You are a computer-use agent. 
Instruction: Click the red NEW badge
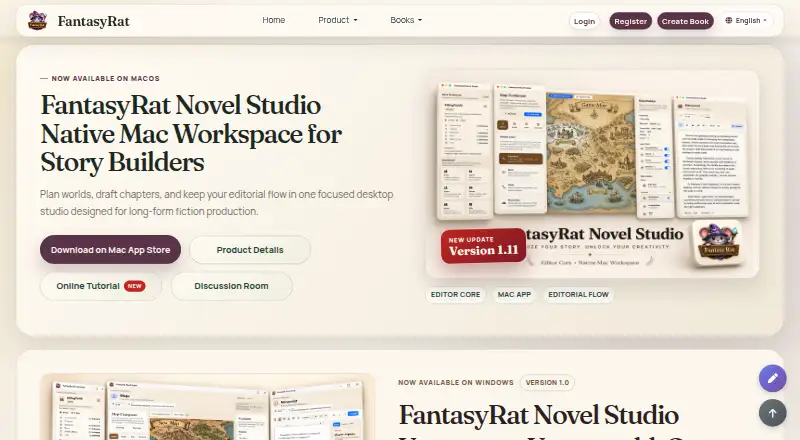click(134, 286)
